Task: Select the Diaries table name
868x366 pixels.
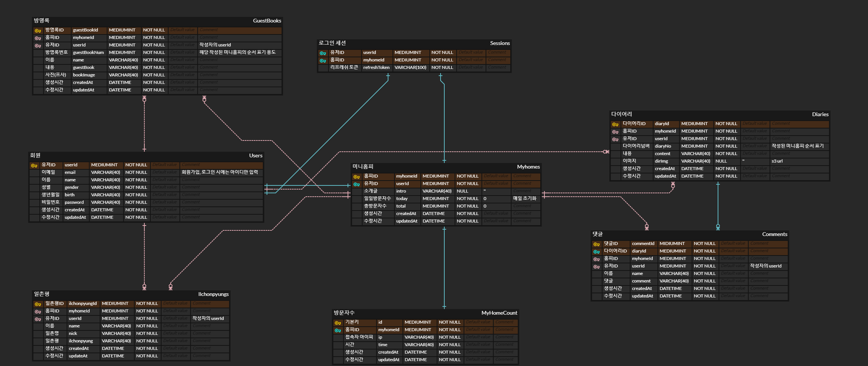Action: click(x=820, y=114)
